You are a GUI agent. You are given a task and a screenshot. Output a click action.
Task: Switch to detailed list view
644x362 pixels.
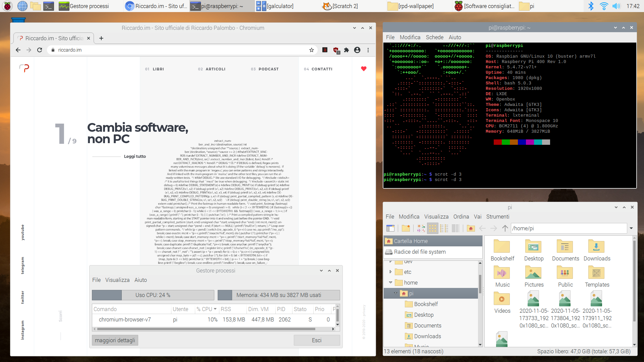pyautogui.click(x=455, y=229)
